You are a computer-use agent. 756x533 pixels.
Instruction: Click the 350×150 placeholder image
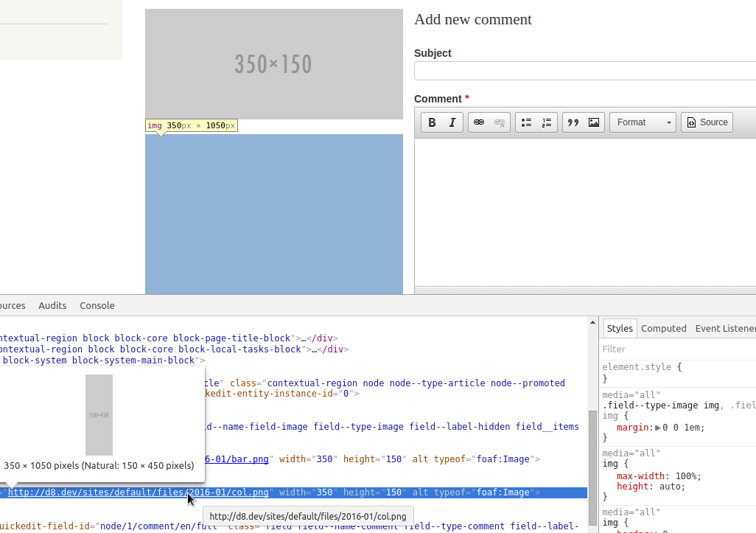[x=273, y=64]
